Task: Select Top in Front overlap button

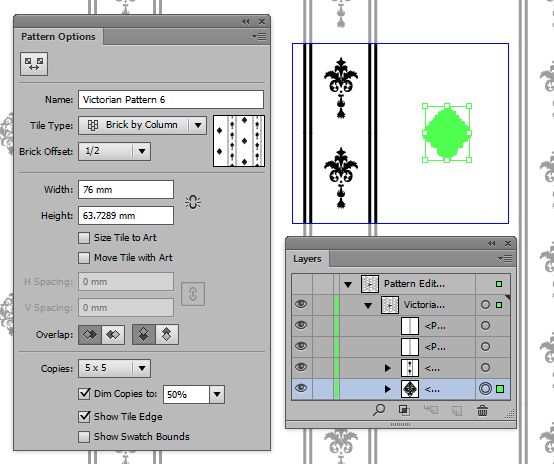Action: click(143, 334)
